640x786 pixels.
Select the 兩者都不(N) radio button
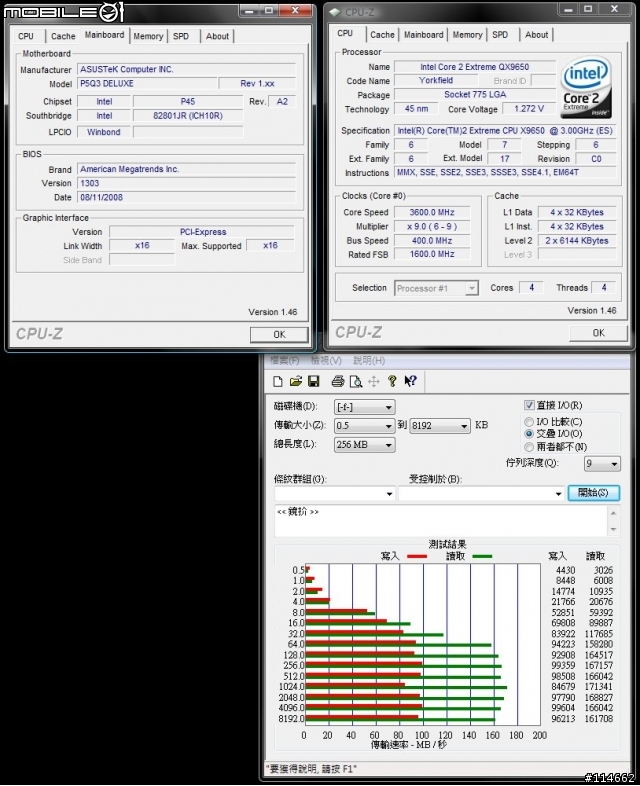click(x=529, y=447)
